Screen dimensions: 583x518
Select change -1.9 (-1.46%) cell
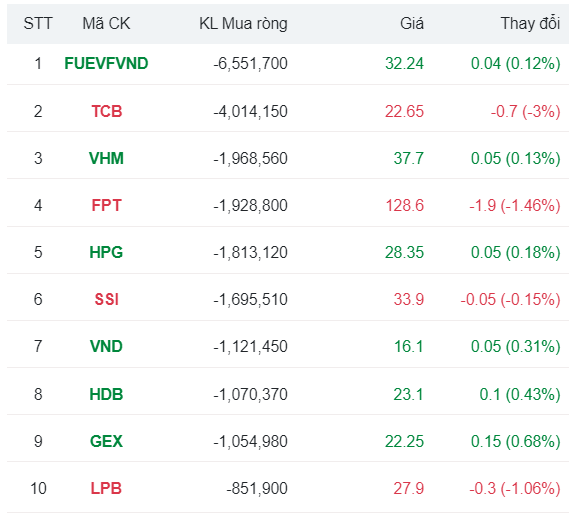coord(515,205)
